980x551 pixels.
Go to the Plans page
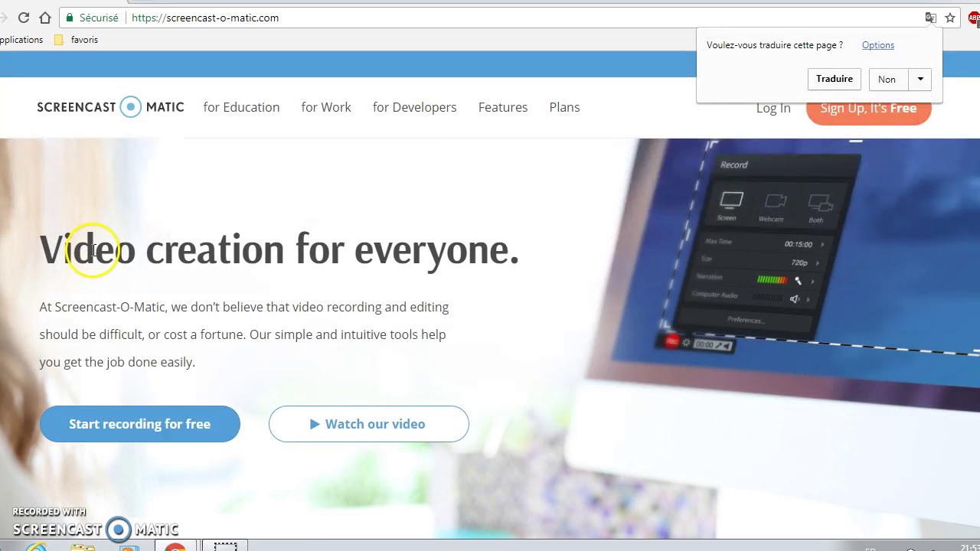[564, 107]
